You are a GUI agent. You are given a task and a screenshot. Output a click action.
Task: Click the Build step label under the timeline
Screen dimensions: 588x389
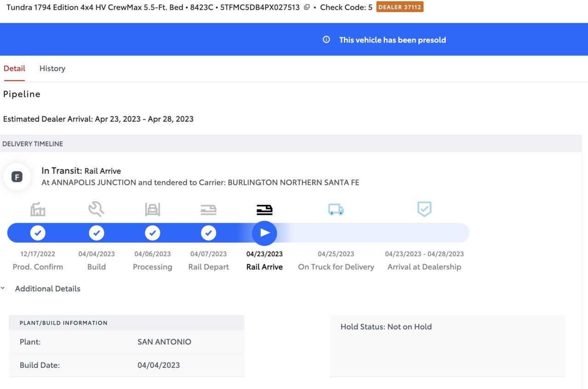click(x=97, y=267)
